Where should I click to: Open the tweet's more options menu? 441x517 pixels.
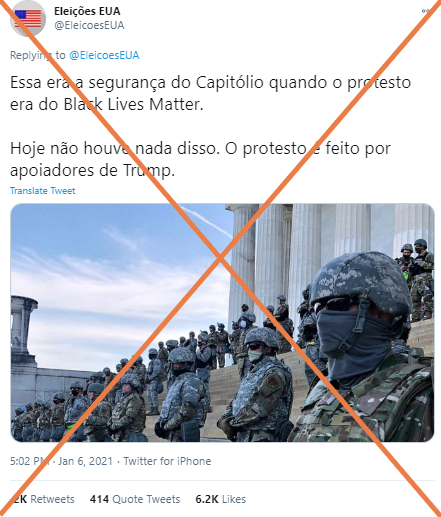point(425,11)
